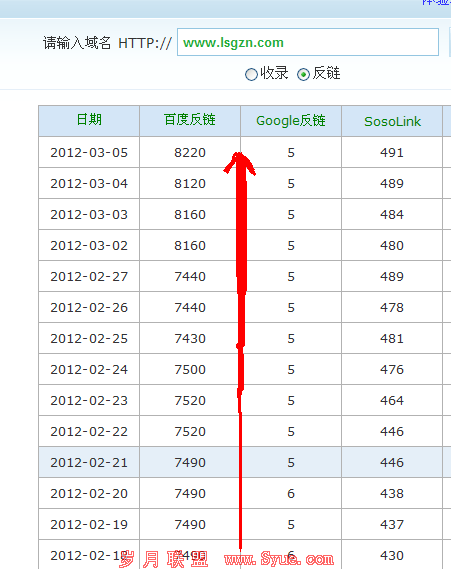The image size is (451, 569).
Task: Select the date cell 2012-02-26
Action: 89,307
